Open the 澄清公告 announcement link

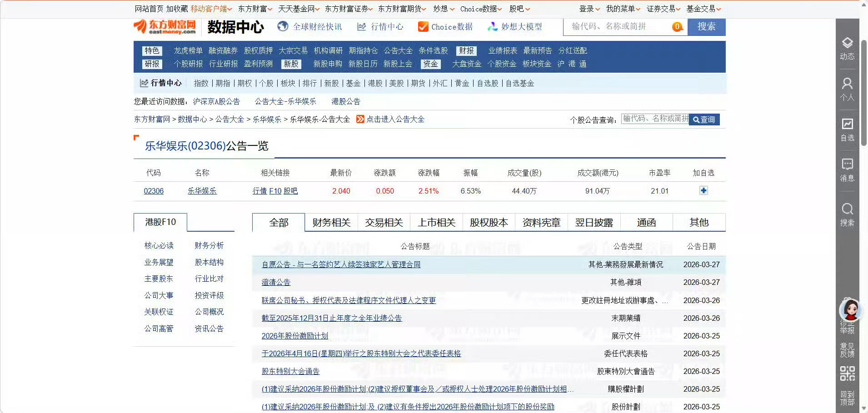(275, 282)
